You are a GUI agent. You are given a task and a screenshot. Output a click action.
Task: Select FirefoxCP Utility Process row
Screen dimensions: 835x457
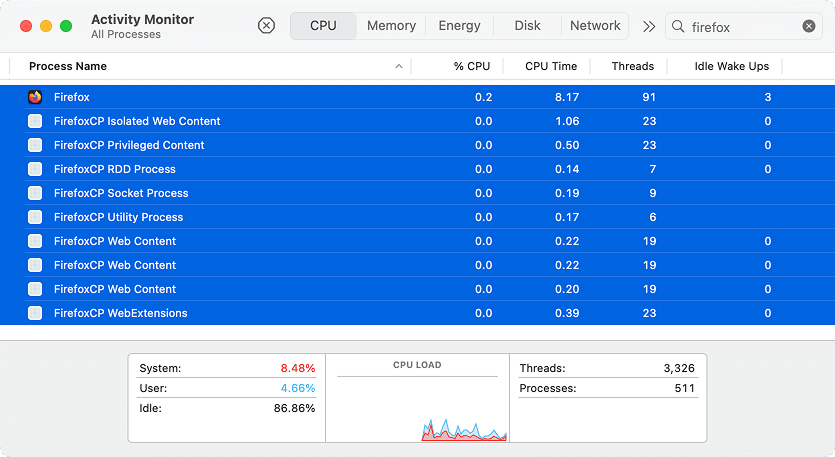[x=418, y=217]
